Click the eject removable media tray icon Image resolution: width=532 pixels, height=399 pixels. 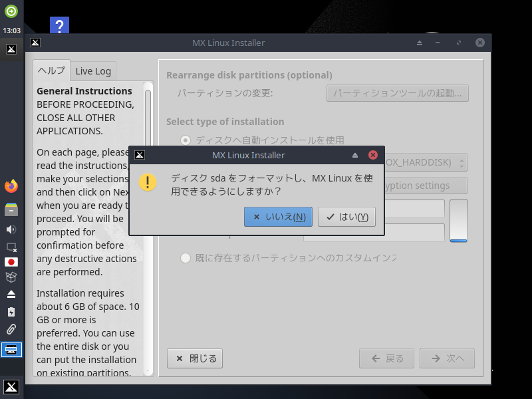11,294
